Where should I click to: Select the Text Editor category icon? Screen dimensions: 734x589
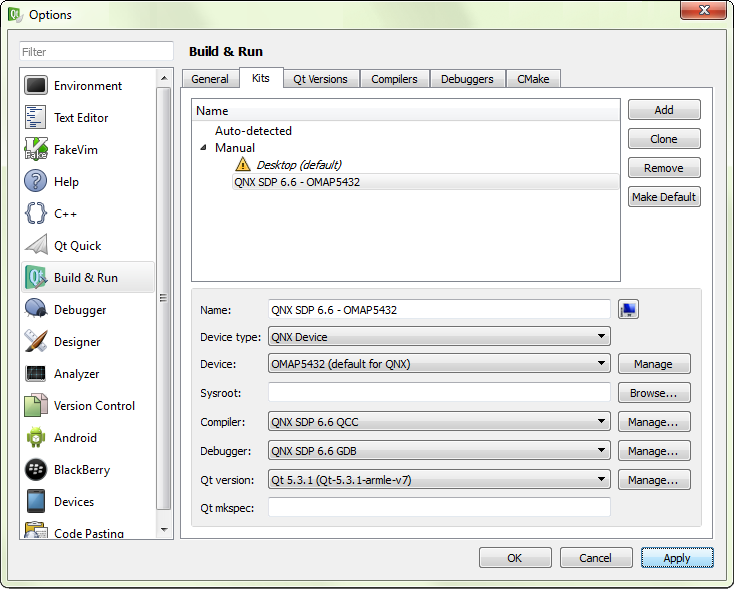point(37,118)
